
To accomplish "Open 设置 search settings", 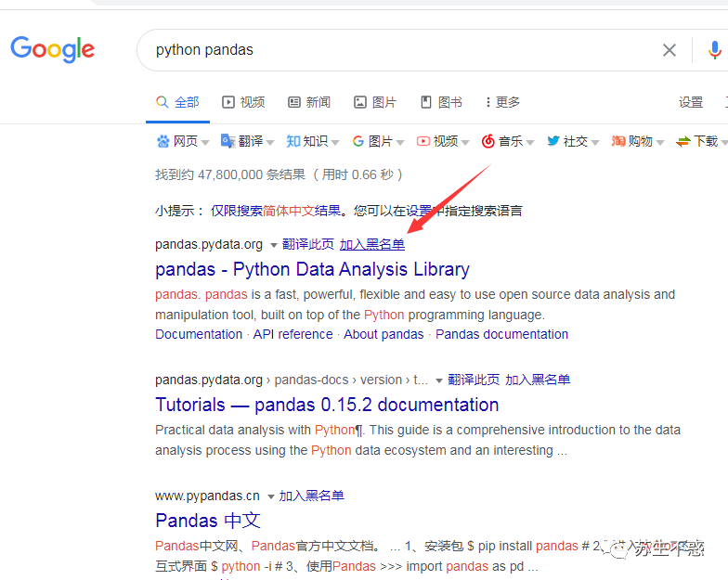I will pyautogui.click(x=691, y=102).
